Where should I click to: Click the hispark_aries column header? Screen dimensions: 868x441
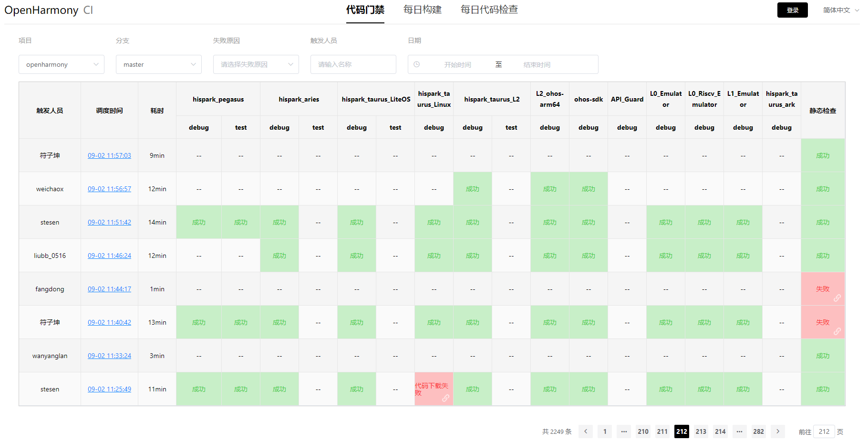tap(299, 99)
